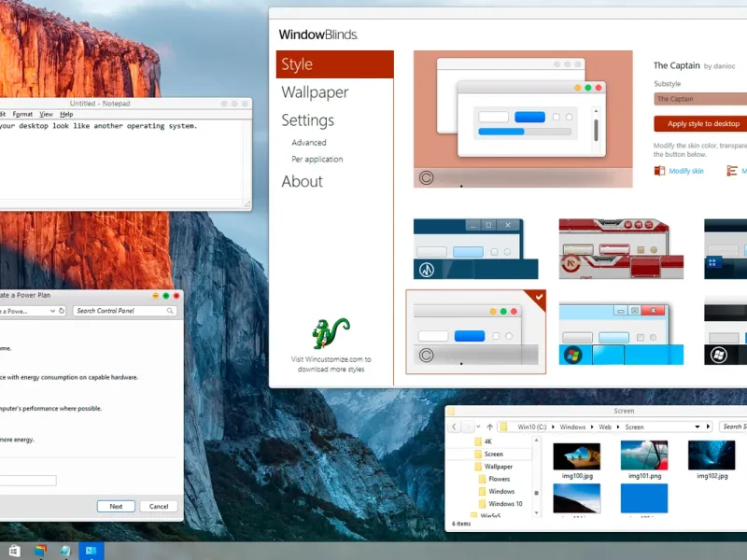Expand the Power Plan address bar dropdown
Screen dimensions: 747x560
tap(52, 311)
